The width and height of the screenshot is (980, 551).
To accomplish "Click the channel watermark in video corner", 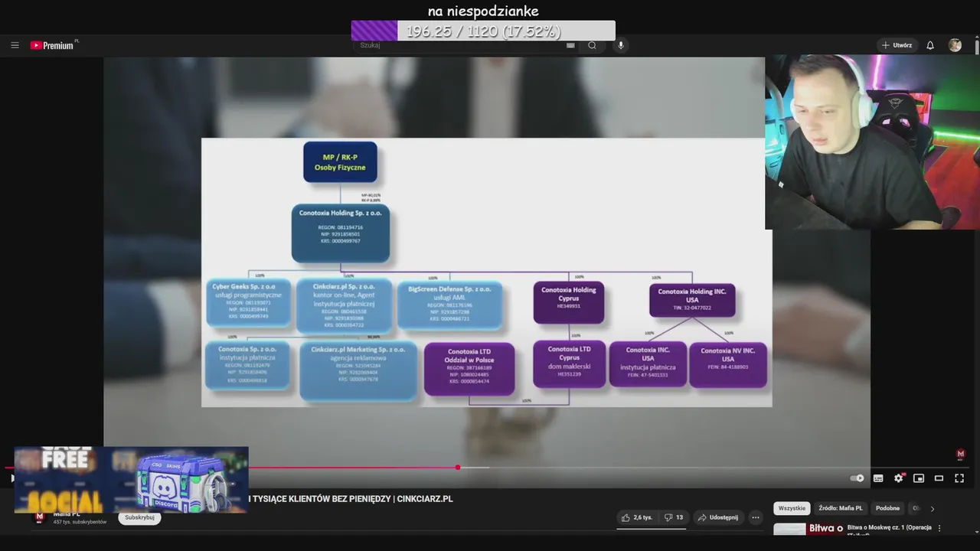I will pos(961,454).
